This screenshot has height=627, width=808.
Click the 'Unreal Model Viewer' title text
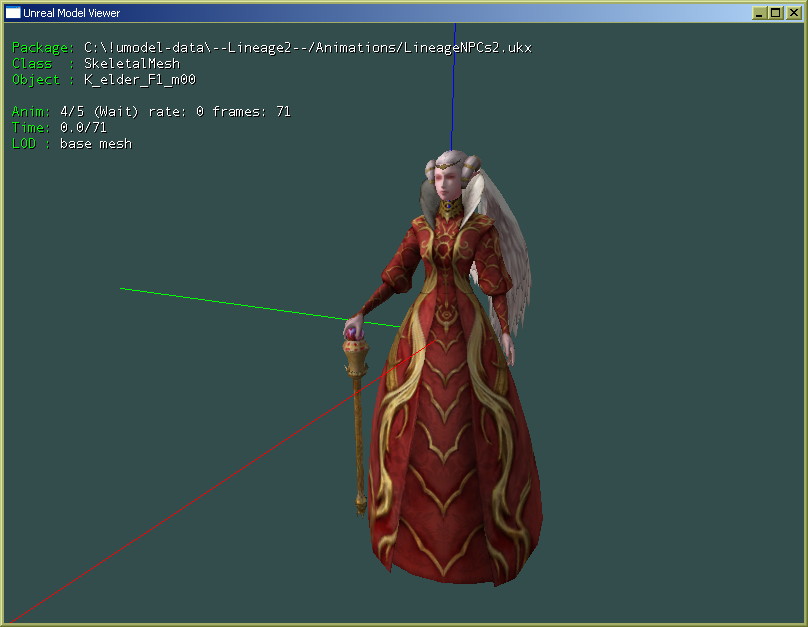71,13
